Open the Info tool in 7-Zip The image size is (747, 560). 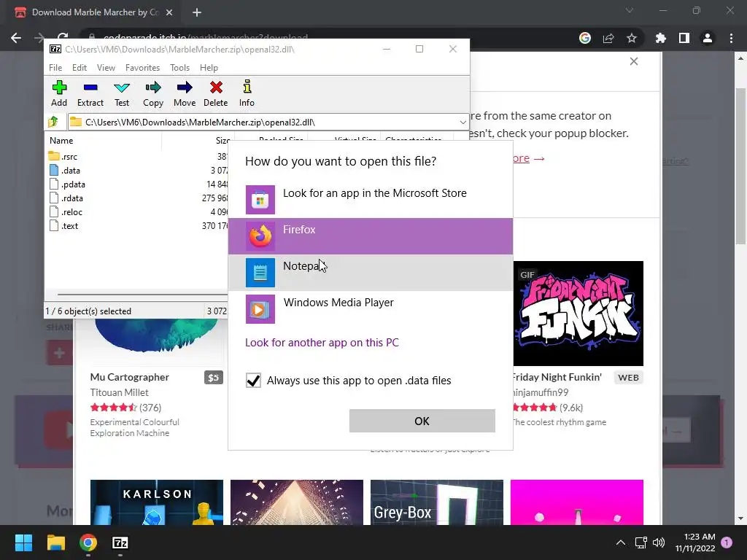pyautogui.click(x=247, y=94)
